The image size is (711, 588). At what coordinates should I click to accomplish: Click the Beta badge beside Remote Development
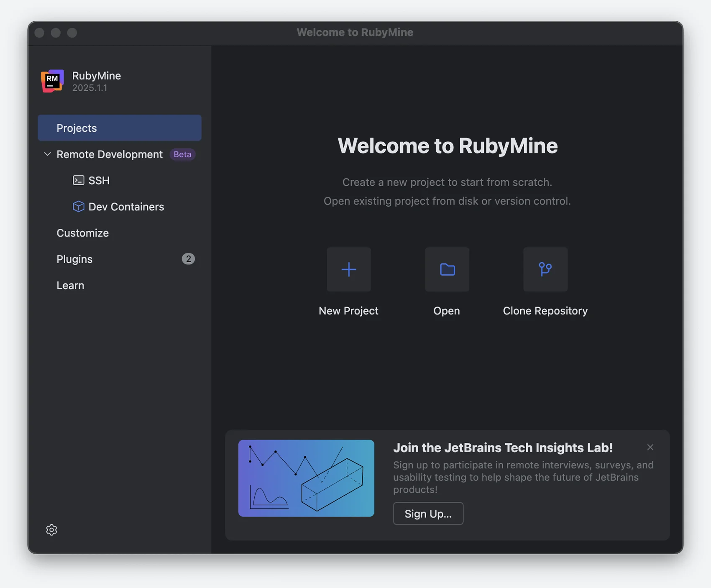182,154
